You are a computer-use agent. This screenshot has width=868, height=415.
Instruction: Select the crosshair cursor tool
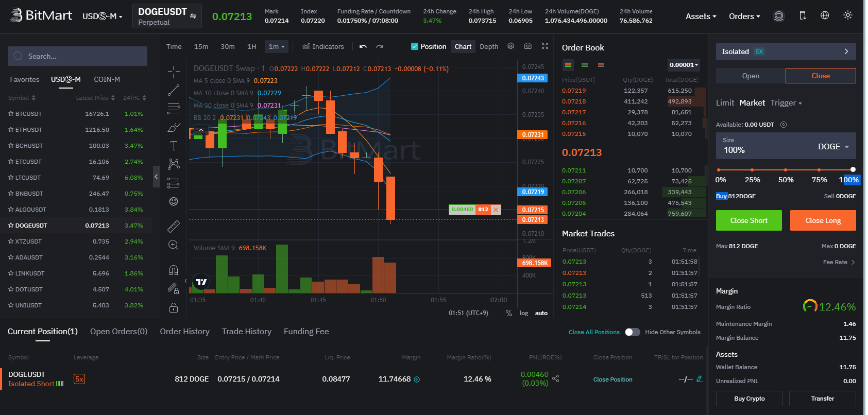pos(174,72)
